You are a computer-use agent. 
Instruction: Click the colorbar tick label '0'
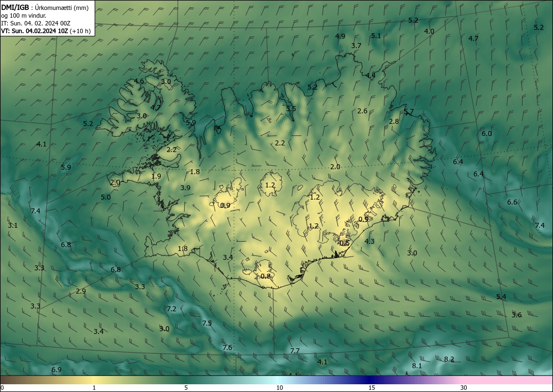pyautogui.click(x=2, y=388)
